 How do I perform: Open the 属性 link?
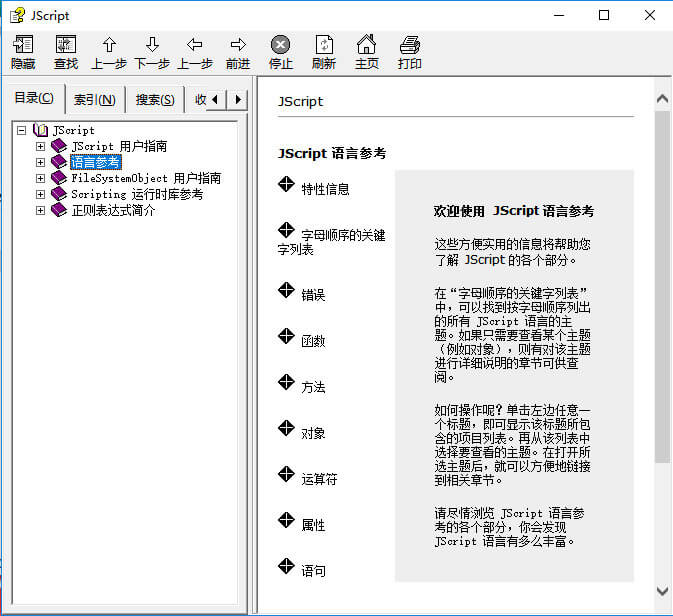coord(313,525)
